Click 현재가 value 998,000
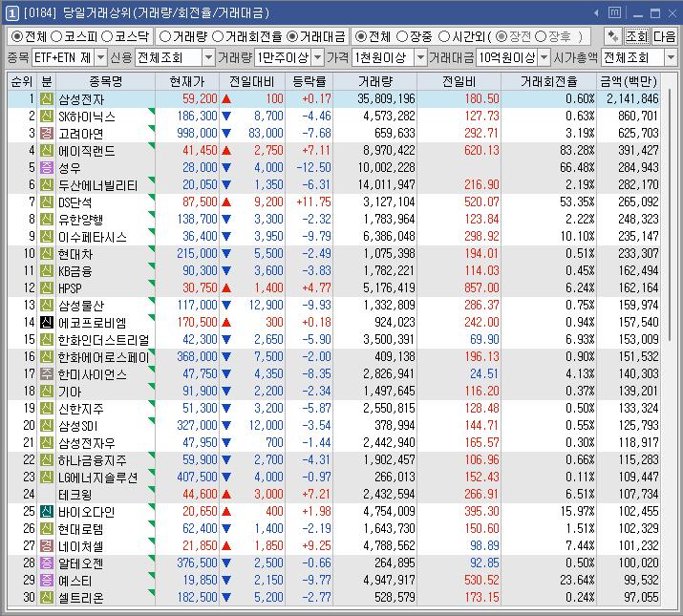The height and width of the screenshot is (616, 683). click(197, 134)
